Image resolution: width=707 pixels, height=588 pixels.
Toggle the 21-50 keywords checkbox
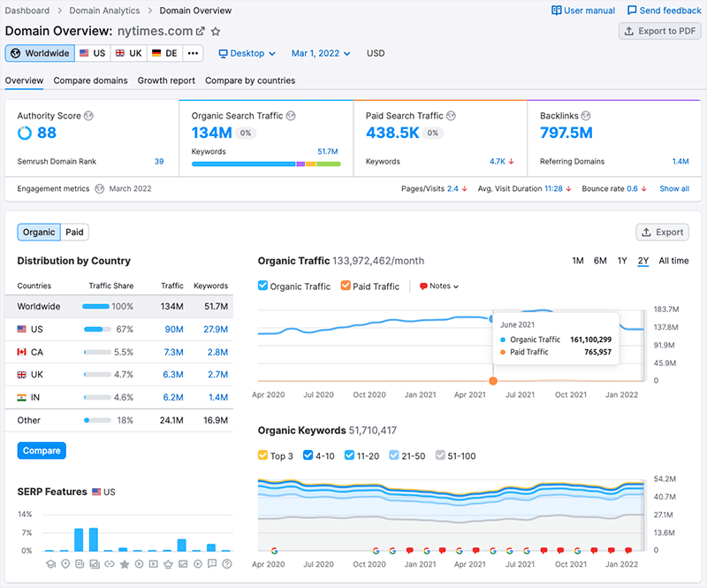394,455
